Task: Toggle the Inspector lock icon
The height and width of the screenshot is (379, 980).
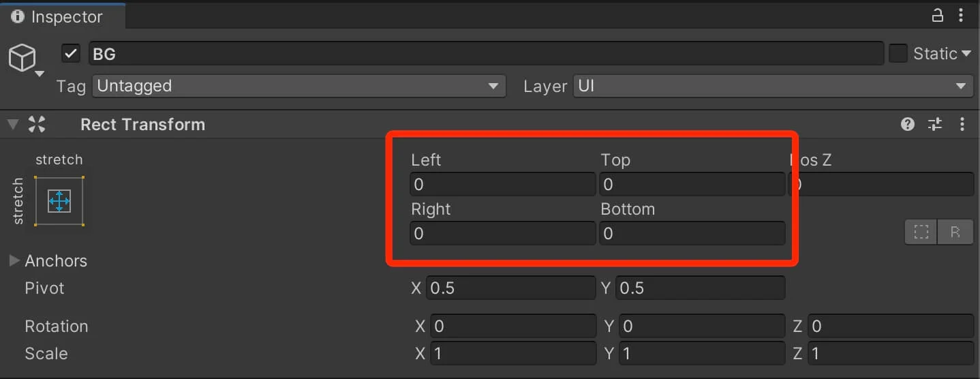Action: [x=938, y=15]
